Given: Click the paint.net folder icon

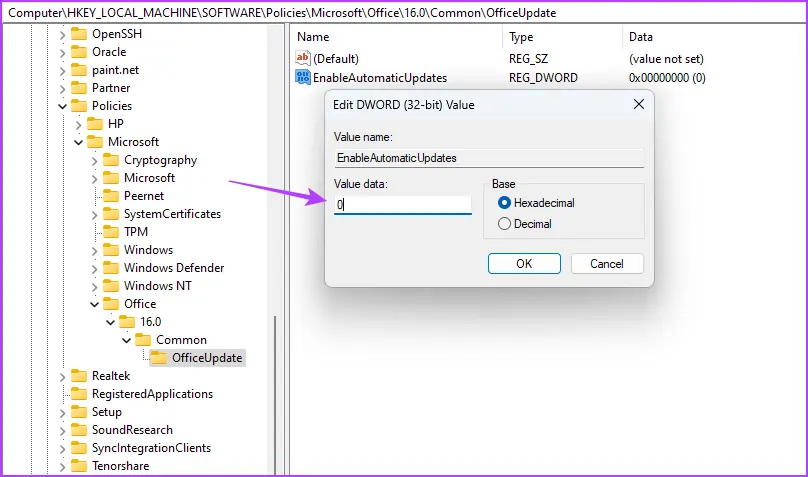Looking at the screenshot, I should (78, 70).
